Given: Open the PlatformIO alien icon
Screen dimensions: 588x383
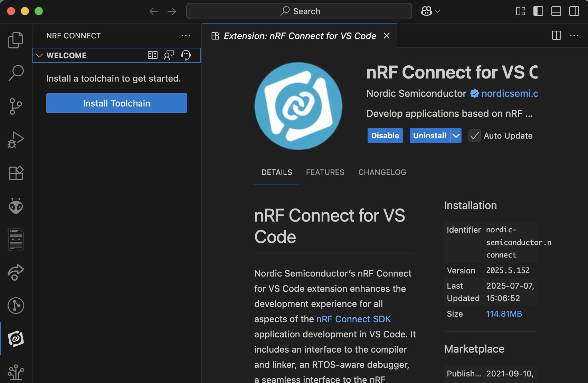Looking at the screenshot, I should click(x=16, y=206).
